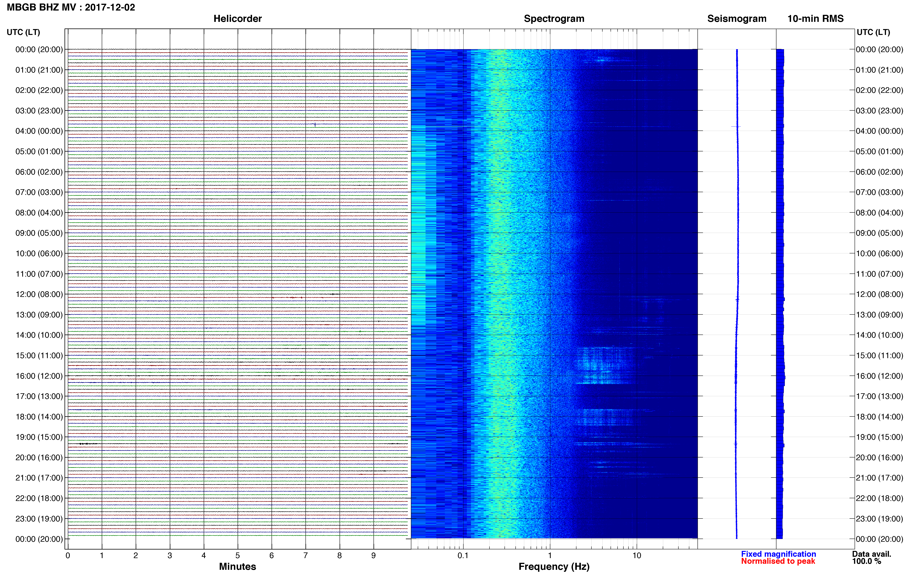
Task: Click '02:00 (22:00)' on the left time axis
Action: coord(39,90)
